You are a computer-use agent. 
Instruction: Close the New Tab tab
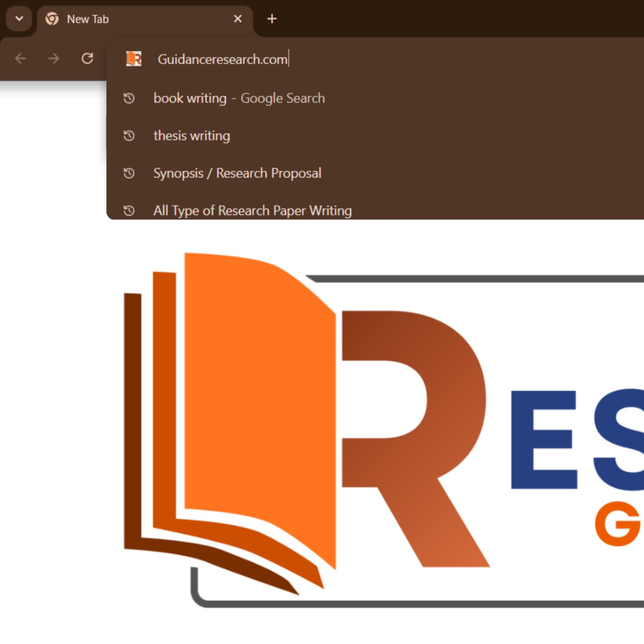pyautogui.click(x=237, y=19)
